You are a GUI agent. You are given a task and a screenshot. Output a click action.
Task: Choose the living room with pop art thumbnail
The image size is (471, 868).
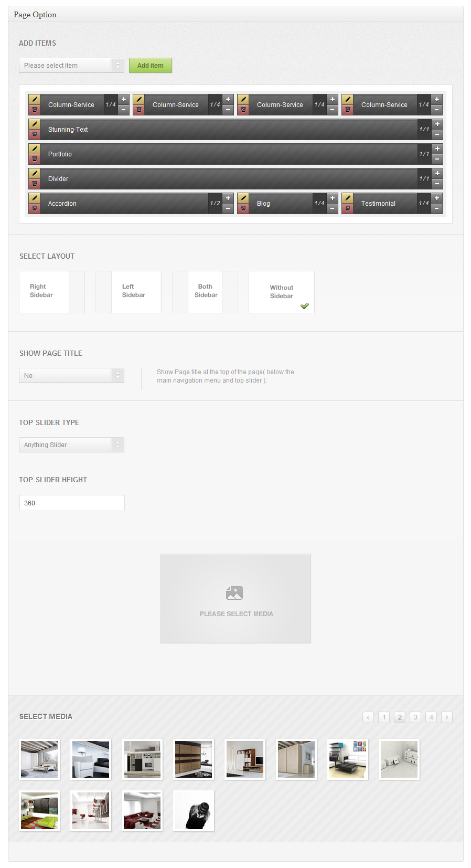coord(348,759)
